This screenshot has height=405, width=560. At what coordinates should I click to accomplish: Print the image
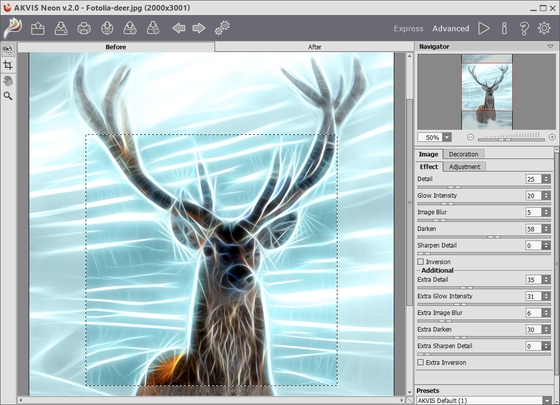pos(84,28)
